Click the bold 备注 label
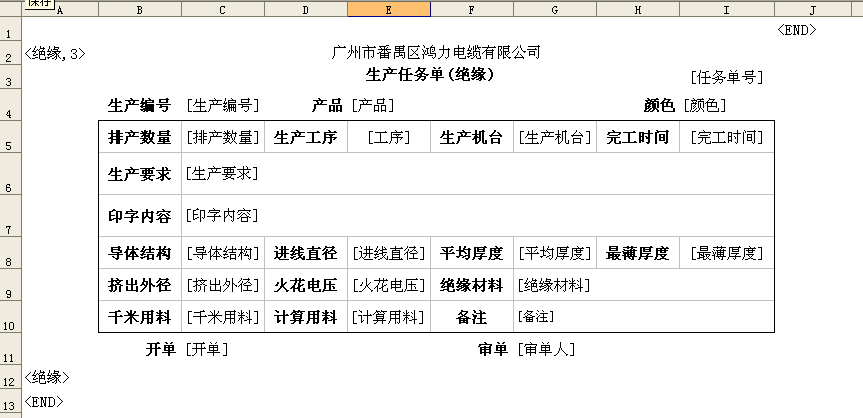 pos(472,317)
